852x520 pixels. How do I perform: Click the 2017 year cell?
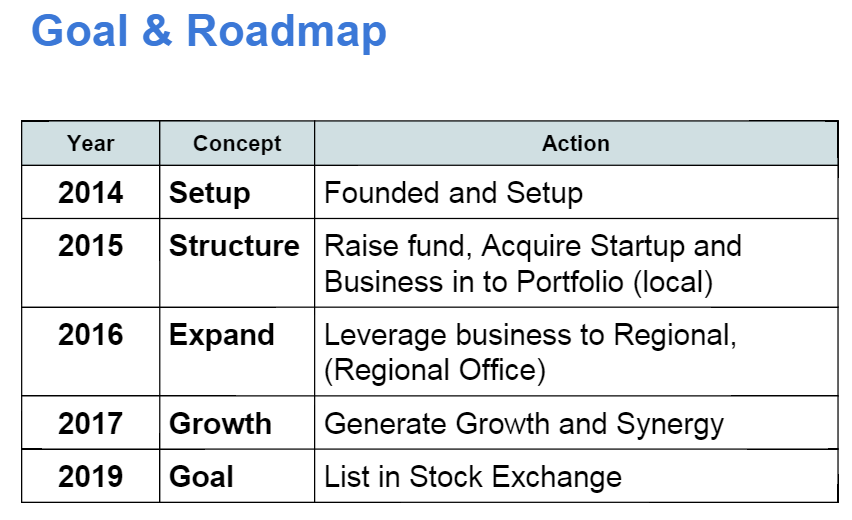(x=91, y=423)
